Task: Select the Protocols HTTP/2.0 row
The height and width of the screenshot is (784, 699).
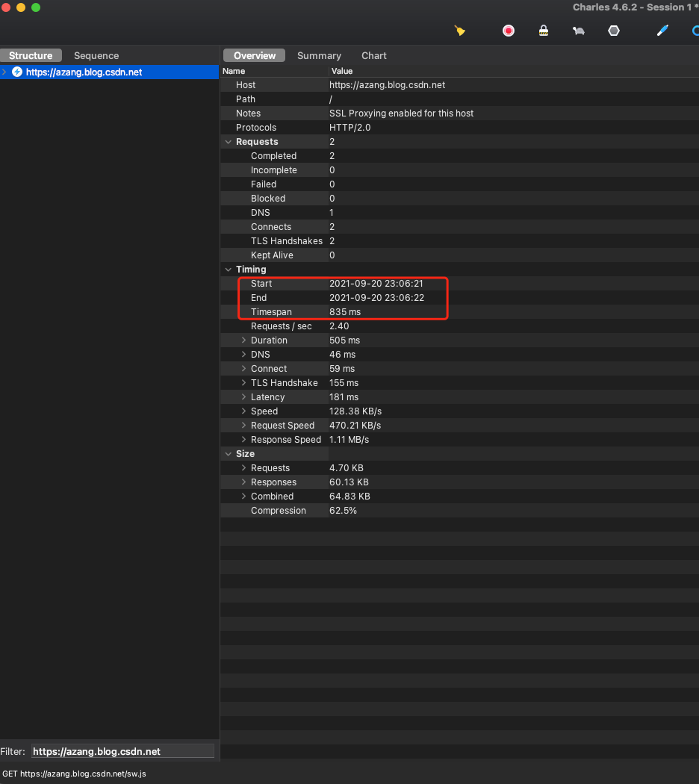Action: 459,128
